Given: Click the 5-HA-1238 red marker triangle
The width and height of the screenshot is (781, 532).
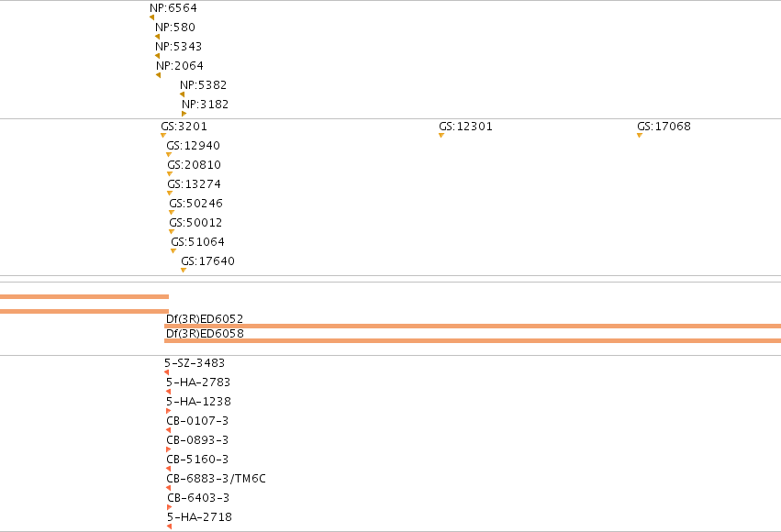Looking at the screenshot, I should [168, 411].
